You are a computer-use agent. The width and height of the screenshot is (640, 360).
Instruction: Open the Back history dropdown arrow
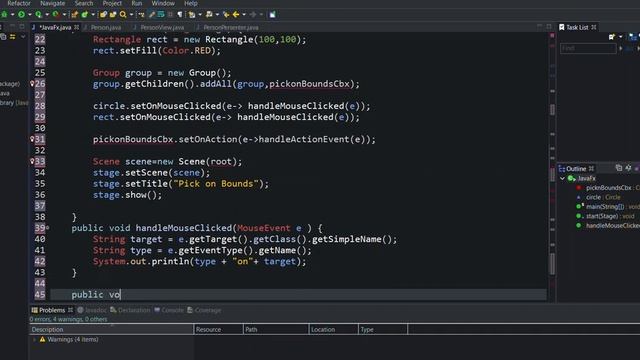coord(244,15)
